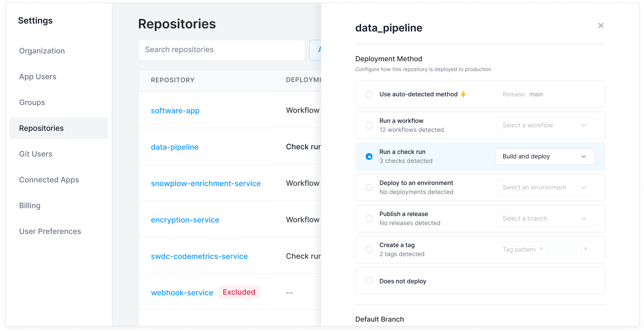Click the Search repositories field

[221, 50]
